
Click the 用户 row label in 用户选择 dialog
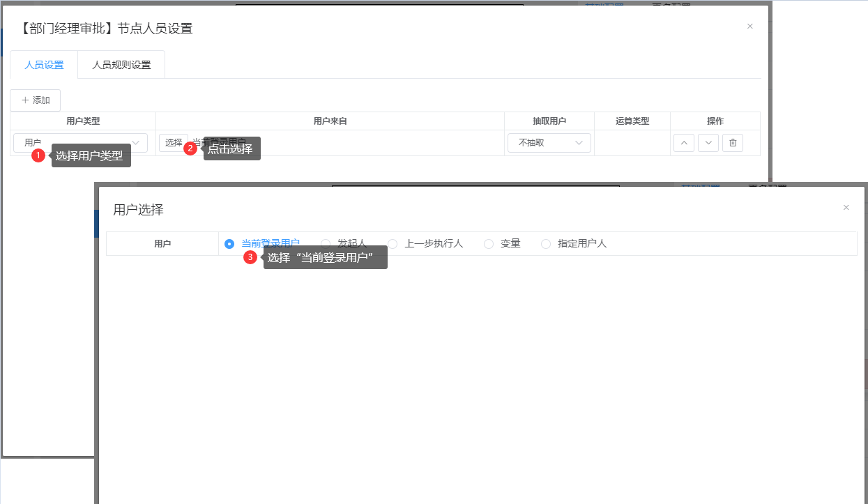(x=162, y=244)
